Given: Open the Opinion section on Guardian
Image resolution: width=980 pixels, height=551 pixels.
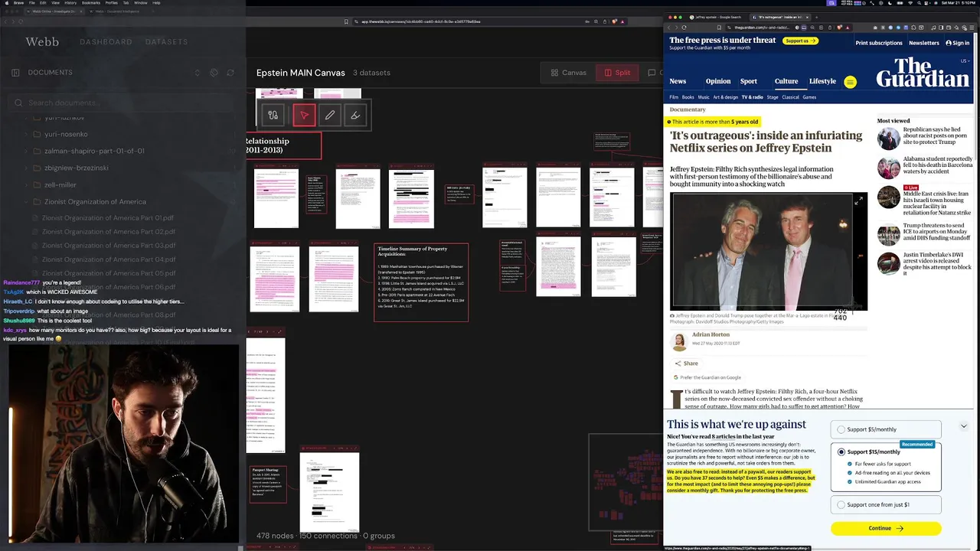Looking at the screenshot, I should pyautogui.click(x=718, y=81).
